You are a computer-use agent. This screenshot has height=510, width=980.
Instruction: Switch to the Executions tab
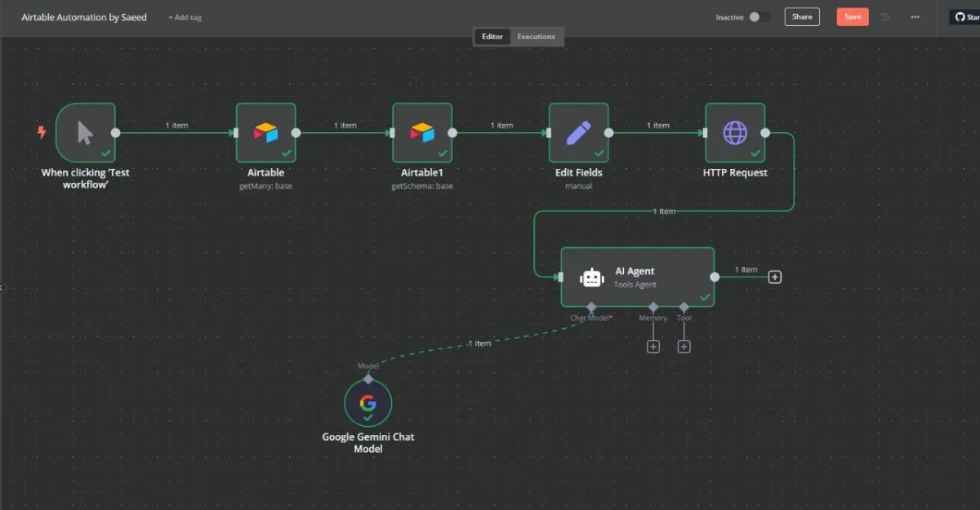pos(537,37)
